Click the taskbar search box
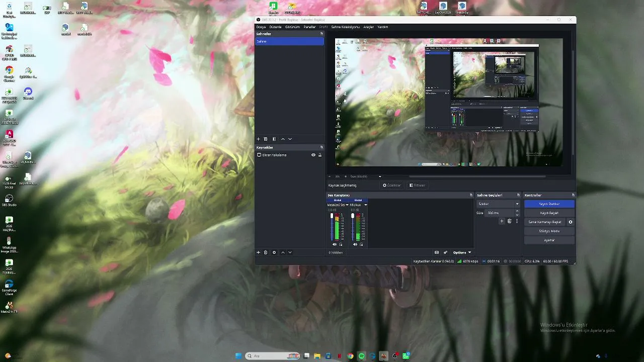The width and height of the screenshot is (644, 362). [272, 356]
